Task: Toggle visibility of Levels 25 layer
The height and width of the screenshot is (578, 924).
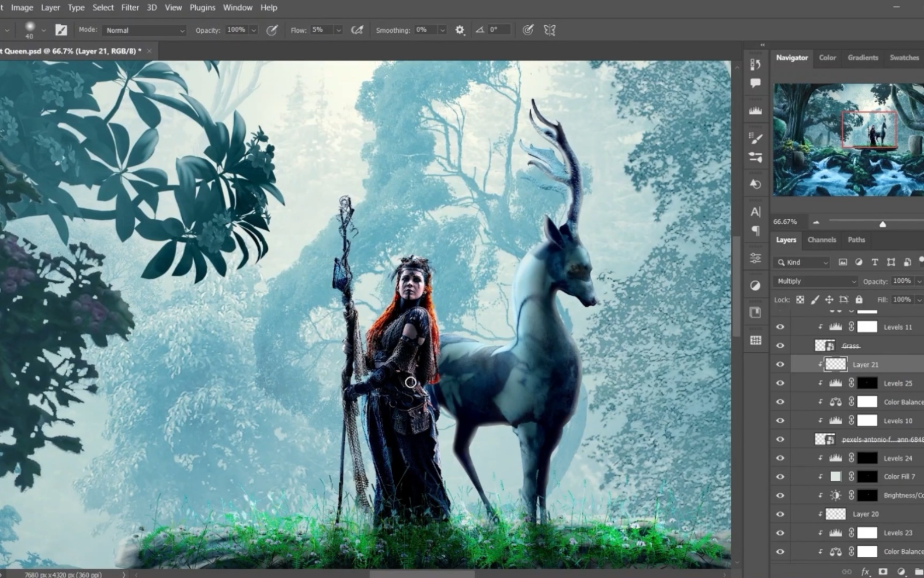Action: (780, 383)
